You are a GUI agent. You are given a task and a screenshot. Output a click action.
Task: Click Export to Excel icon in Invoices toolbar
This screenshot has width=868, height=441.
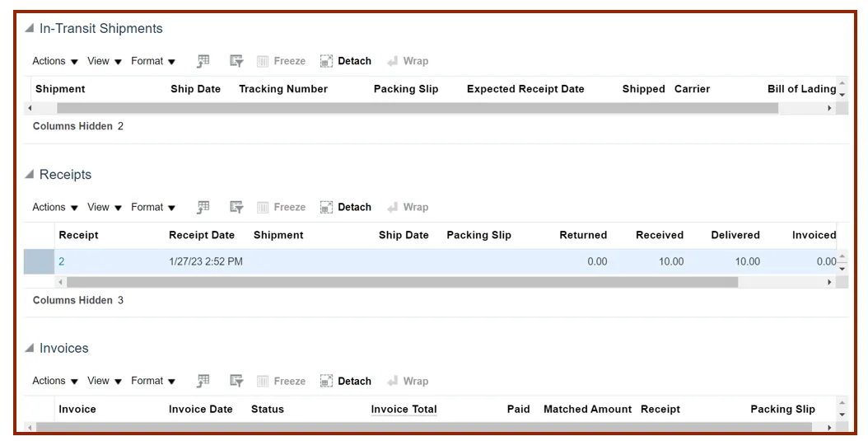[x=203, y=381]
